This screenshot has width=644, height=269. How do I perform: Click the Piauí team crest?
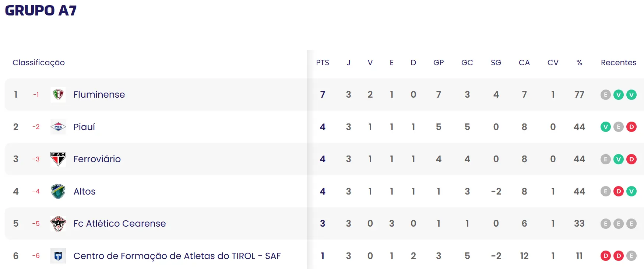pyautogui.click(x=58, y=127)
